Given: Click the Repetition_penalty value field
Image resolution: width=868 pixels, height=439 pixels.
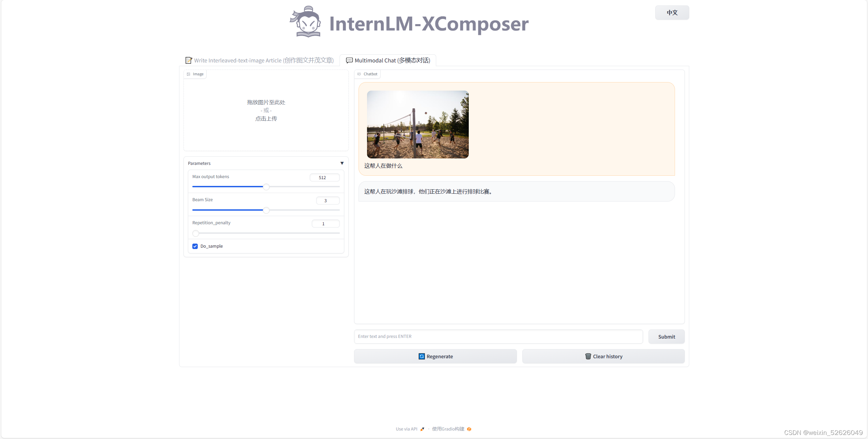Looking at the screenshot, I should [325, 224].
